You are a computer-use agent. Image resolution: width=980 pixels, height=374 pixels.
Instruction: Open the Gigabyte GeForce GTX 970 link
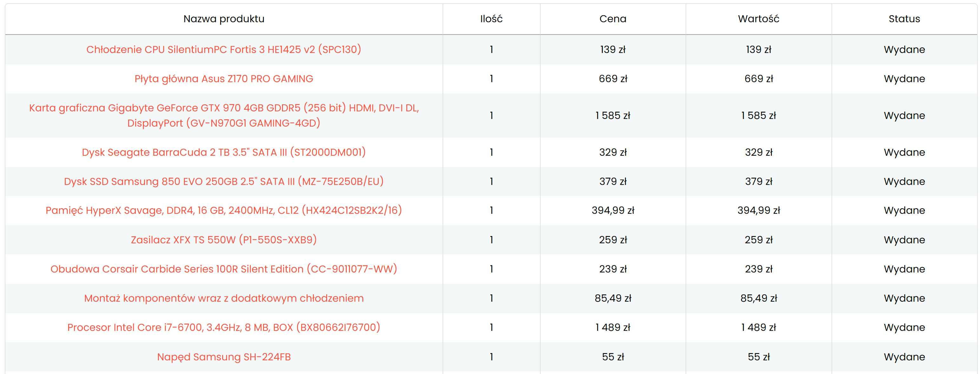coord(224,115)
